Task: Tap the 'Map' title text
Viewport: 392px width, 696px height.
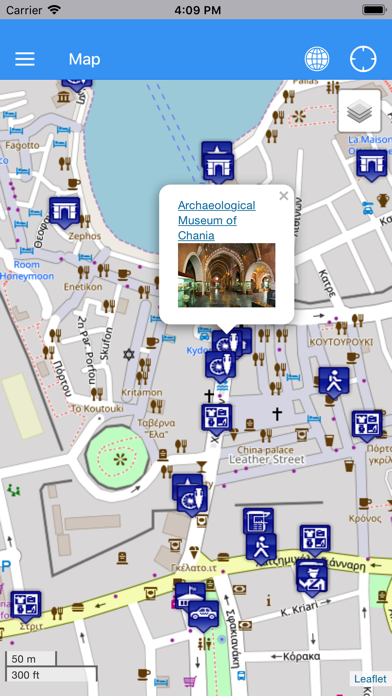Action: [84, 59]
